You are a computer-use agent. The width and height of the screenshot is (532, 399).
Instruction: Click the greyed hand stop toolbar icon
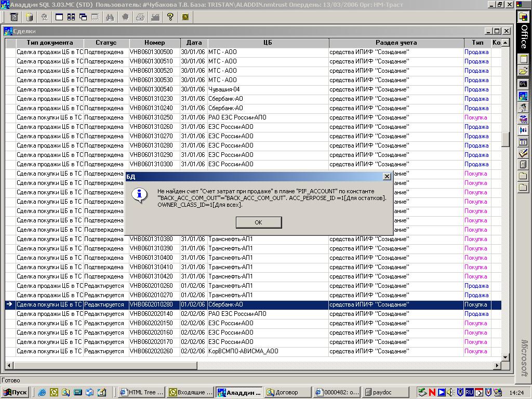[125, 17]
